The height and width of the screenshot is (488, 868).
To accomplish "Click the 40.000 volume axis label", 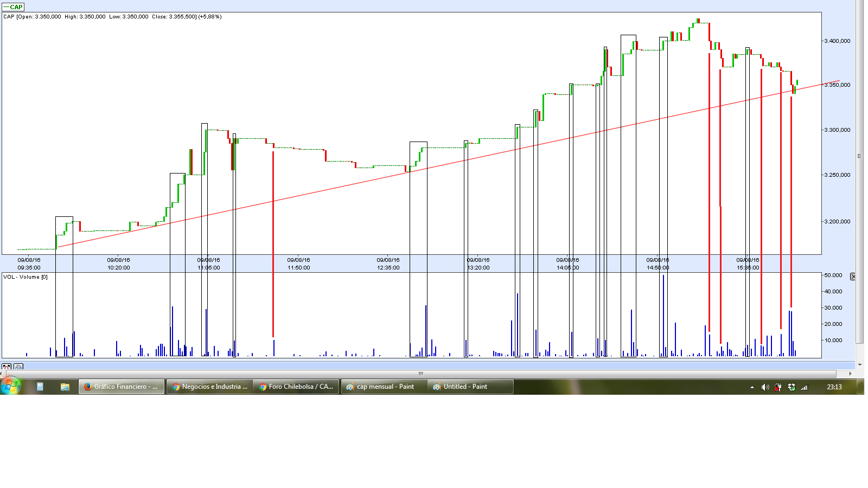I will (833, 292).
